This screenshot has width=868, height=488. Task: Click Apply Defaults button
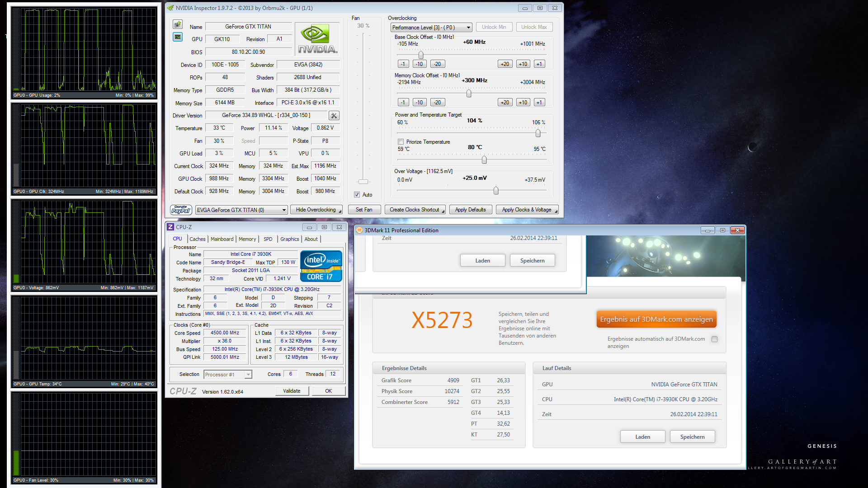[470, 210]
